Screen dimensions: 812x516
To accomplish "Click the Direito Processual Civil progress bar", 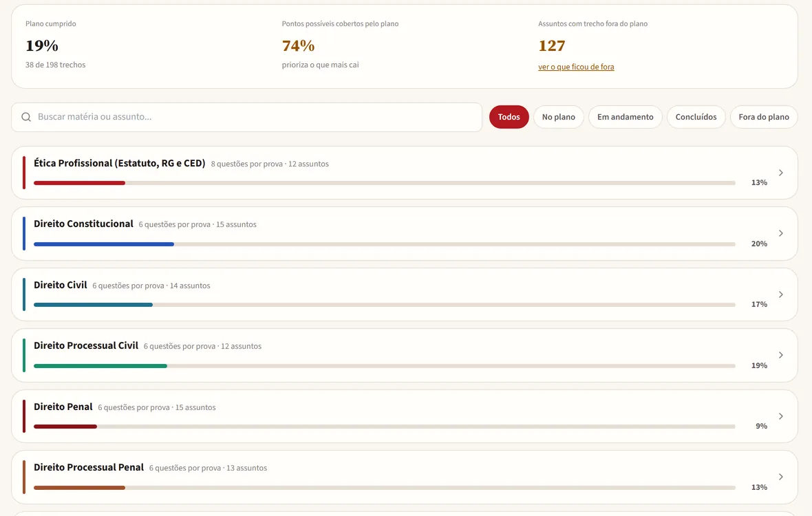I will (384, 366).
